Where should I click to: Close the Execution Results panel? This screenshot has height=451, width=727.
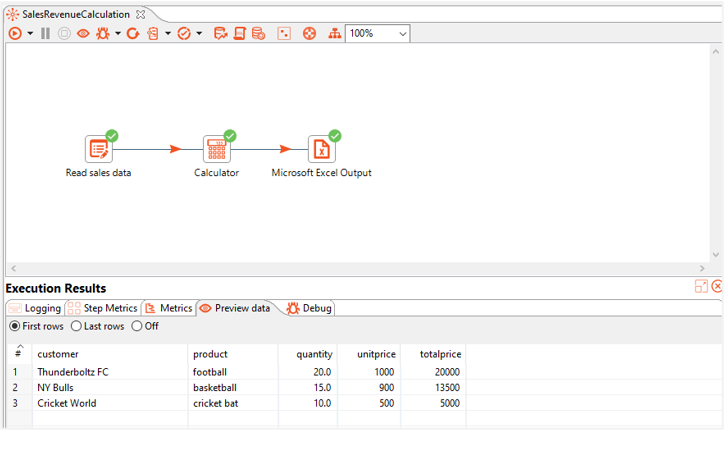tap(717, 287)
